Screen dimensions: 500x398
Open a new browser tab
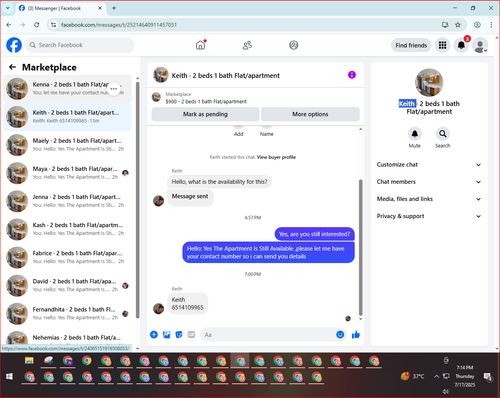coord(114,8)
